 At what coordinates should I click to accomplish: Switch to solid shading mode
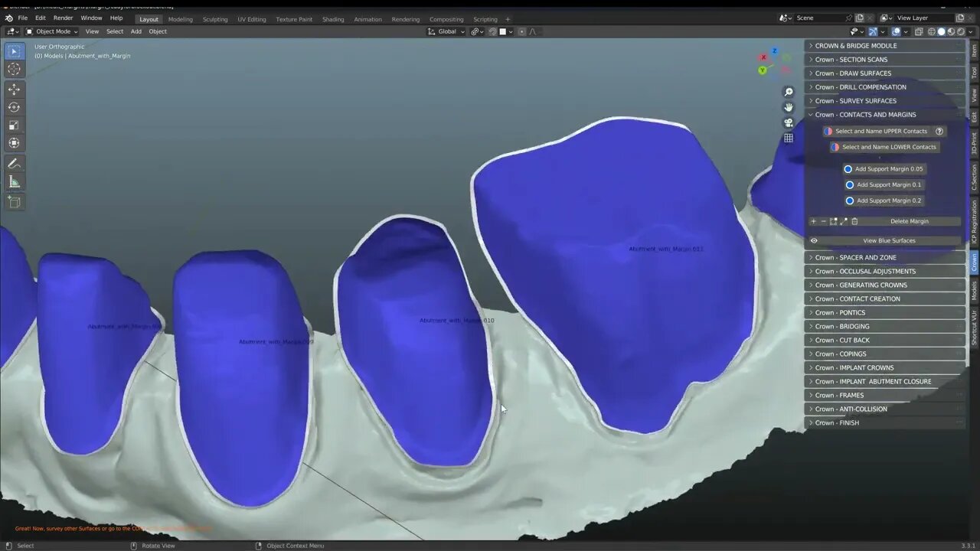942,31
